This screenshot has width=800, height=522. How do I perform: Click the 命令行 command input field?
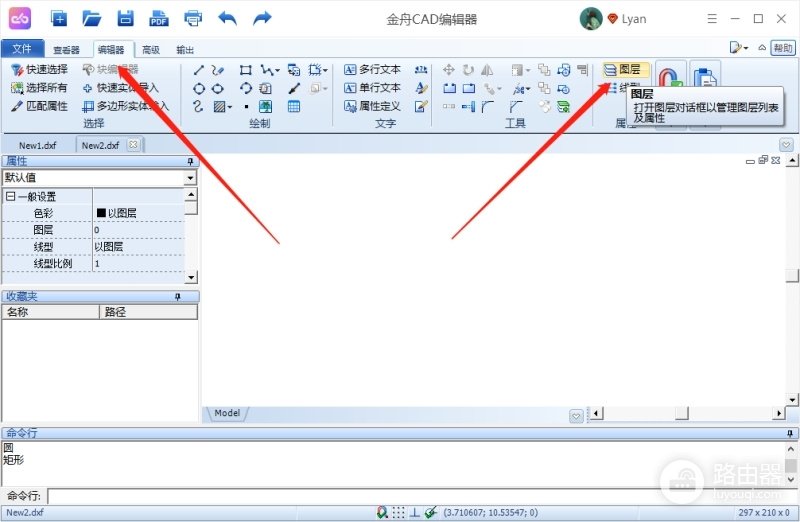(x=422, y=495)
